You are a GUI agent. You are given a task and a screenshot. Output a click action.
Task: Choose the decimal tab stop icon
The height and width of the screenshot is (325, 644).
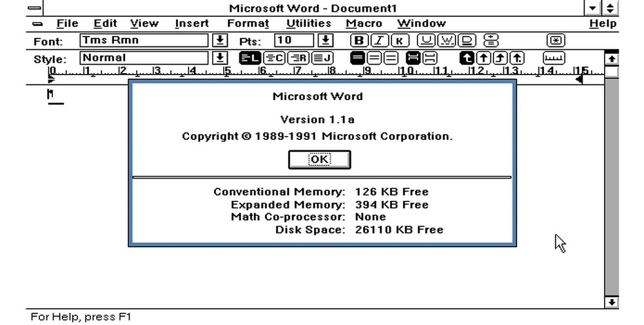point(517,58)
